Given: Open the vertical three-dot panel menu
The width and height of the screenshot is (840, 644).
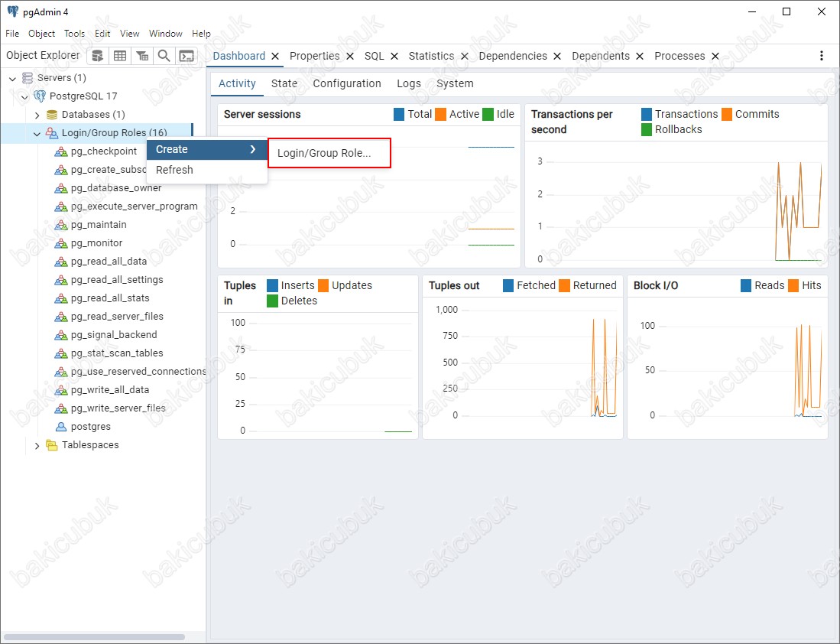Looking at the screenshot, I should point(821,56).
